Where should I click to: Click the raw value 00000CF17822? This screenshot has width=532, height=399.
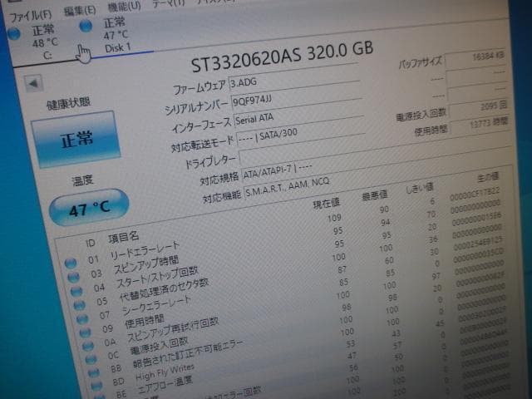pos(475,194)
